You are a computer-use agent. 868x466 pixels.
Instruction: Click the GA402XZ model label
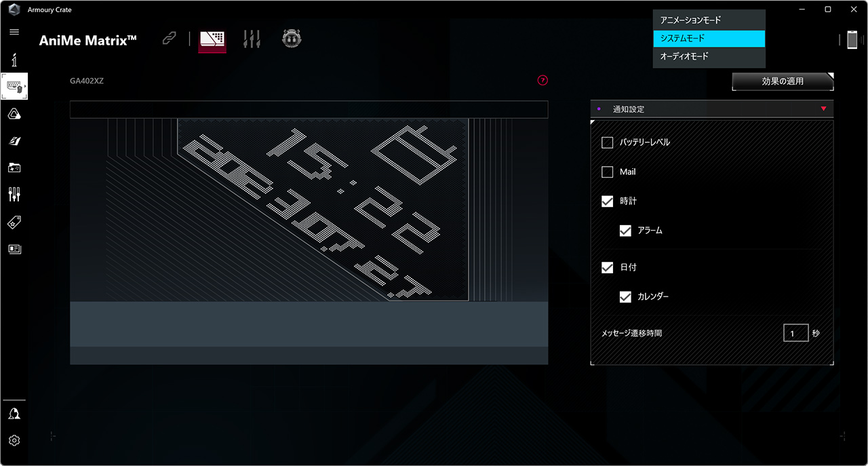(87, 81)
